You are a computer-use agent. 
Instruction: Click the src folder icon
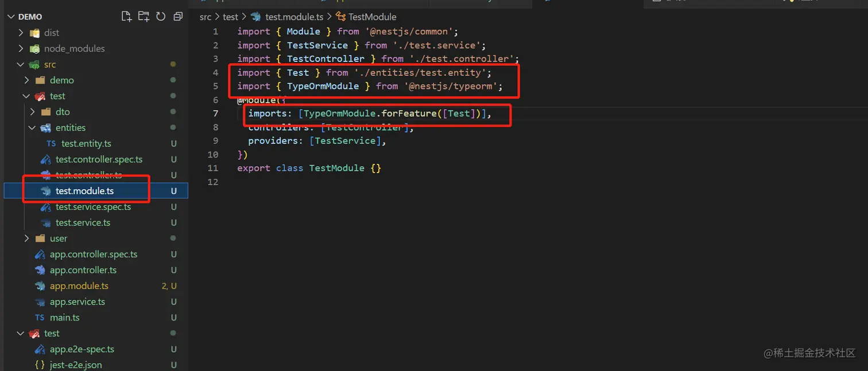click(x=34, y=64)
